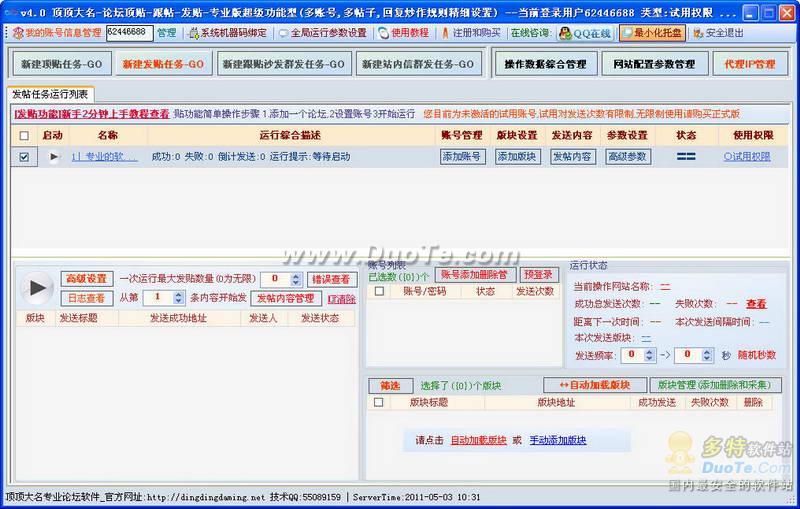The width and height of the screenshot is (800, 509).
Task: Open 操作数据综合管理
Action: (545, 64)
